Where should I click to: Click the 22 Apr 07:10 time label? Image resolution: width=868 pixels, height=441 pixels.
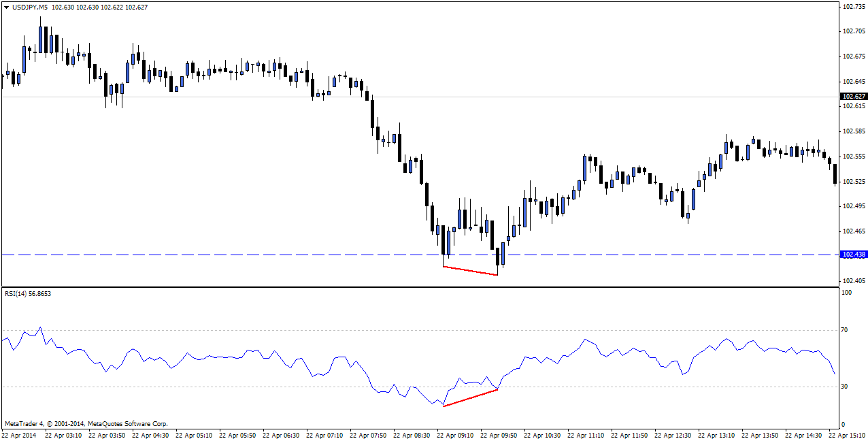tap(325, 435)
